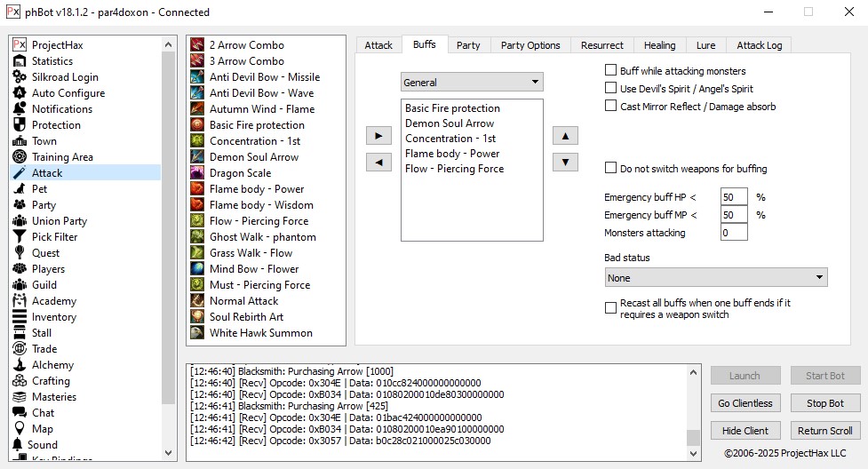Viewport: 868px width, 469px height.
Task: Toggle Use Devil's Spirit / Angel's Spirit
Action: tap(610, 88)
